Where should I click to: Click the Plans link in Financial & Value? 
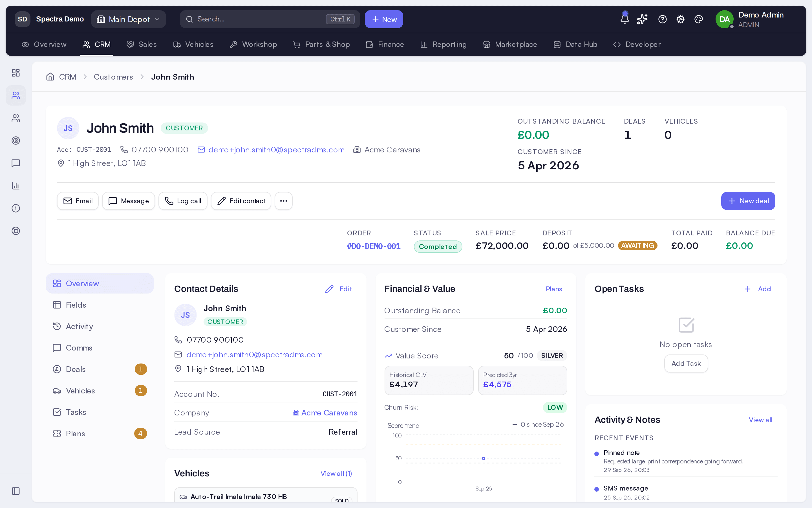[554, 289]
